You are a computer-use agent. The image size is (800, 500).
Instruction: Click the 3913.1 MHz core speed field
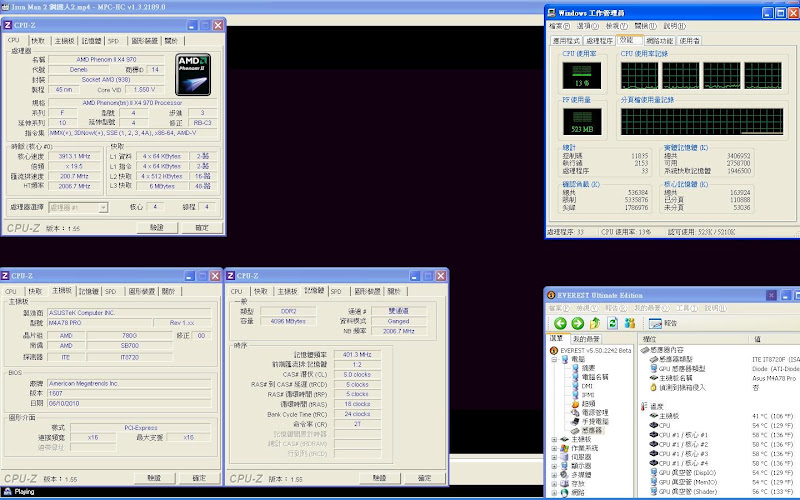pyautogui.click(x=74, y=156)
